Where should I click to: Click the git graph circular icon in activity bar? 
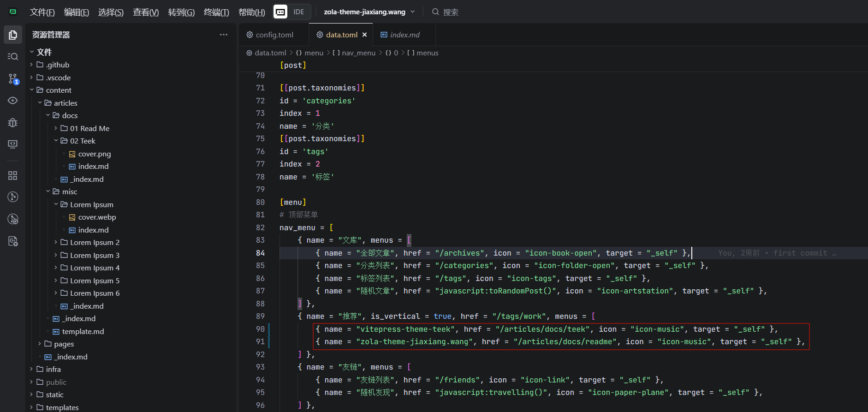click(13, 197)
